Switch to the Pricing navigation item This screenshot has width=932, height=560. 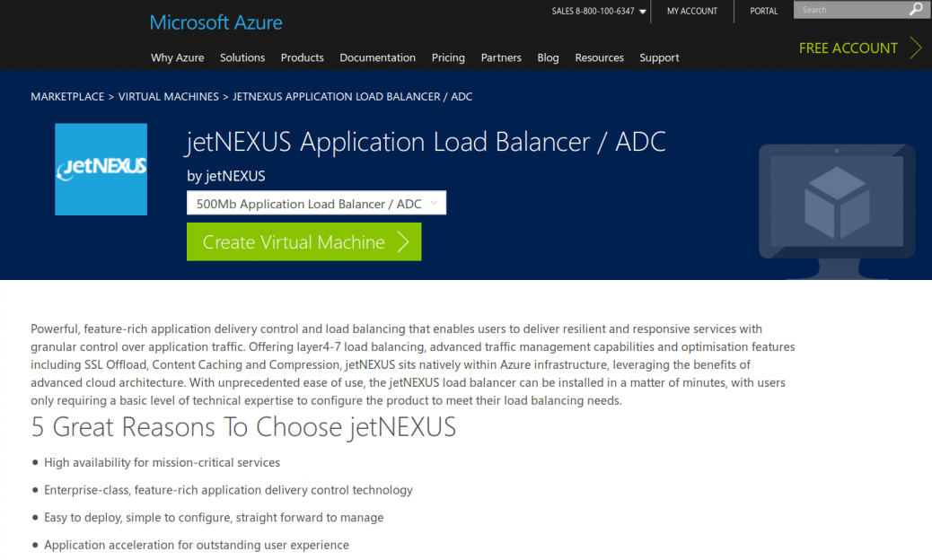pyautogui.click(x=448, y=57)
